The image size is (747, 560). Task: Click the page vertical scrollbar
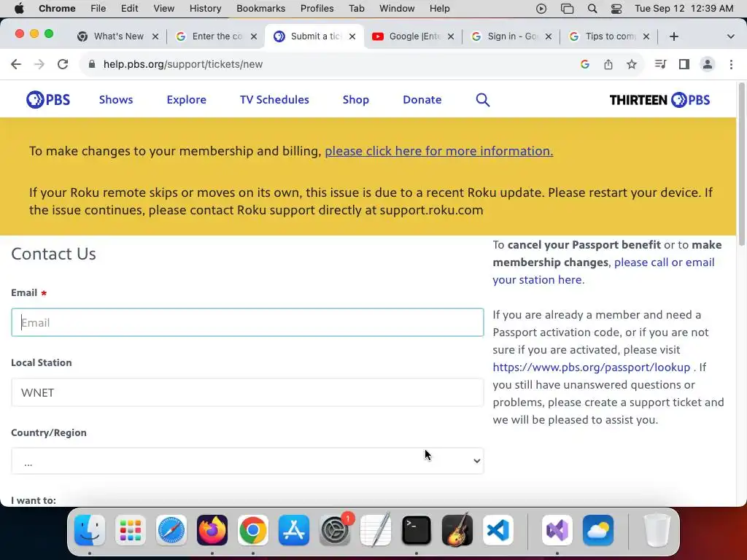tap(741, 164)
